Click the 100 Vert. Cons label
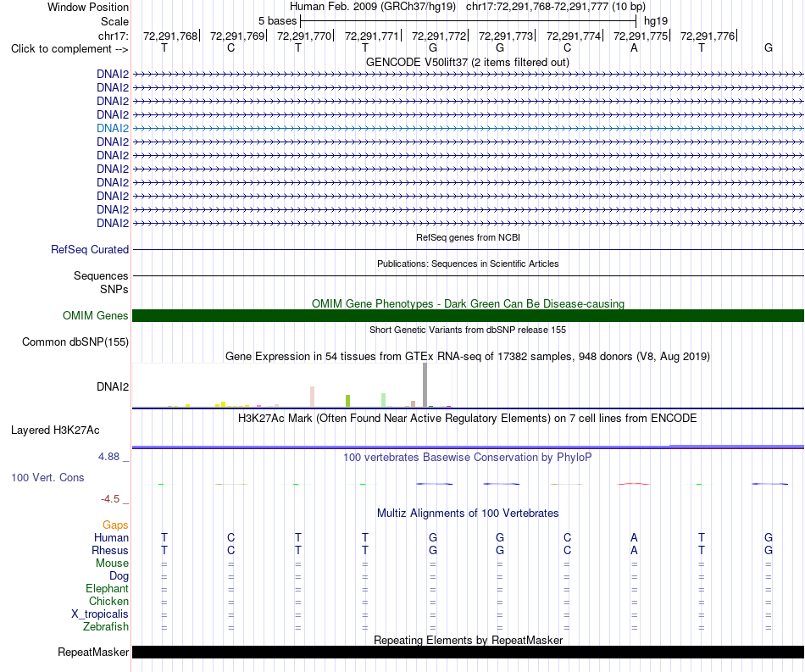 [47, 477]
